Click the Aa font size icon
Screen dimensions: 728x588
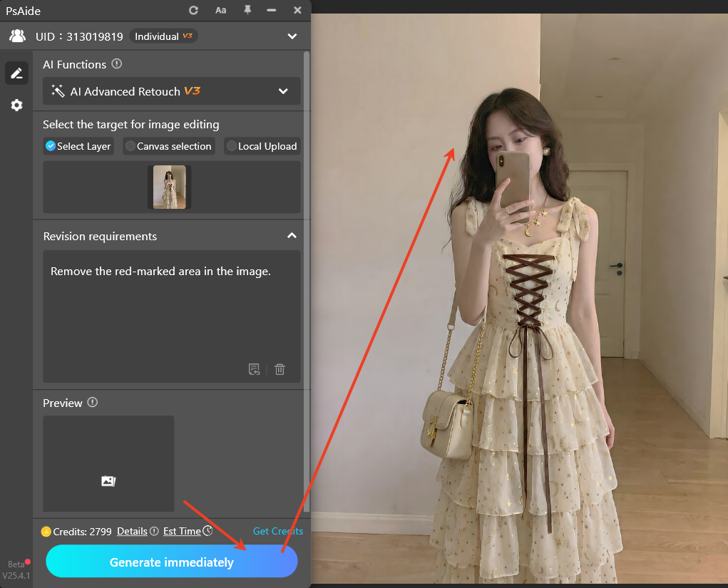click(220, 10)
